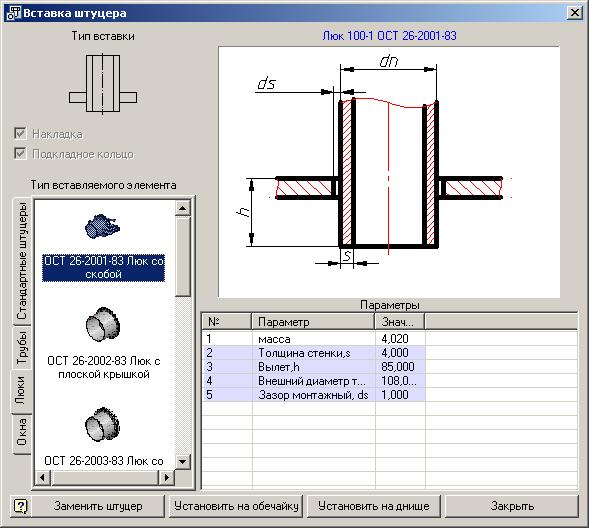
Task: Open the Окна tab
Action: (x=22, y=432)
